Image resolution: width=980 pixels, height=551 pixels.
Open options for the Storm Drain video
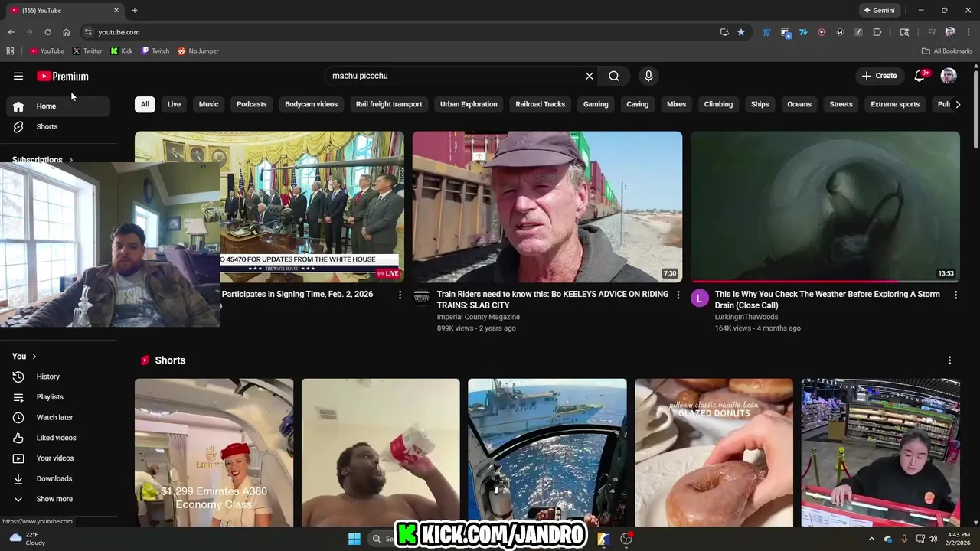[x=955, y=295]
